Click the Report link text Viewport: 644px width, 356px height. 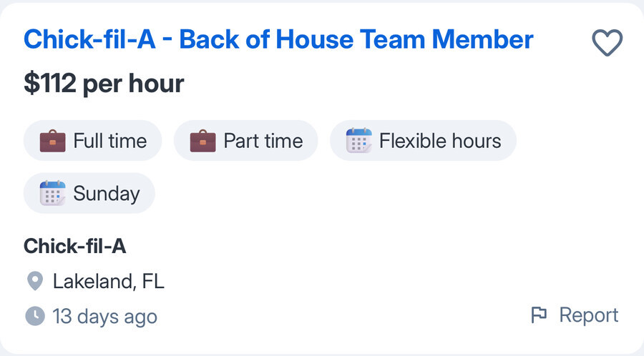click(x=588, y=315)
